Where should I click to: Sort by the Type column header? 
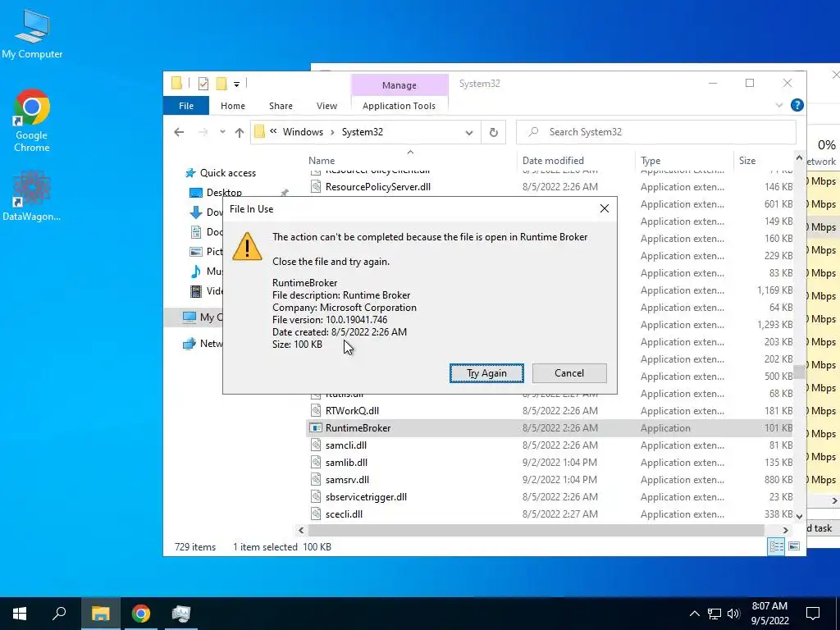[x=651, y=161]
